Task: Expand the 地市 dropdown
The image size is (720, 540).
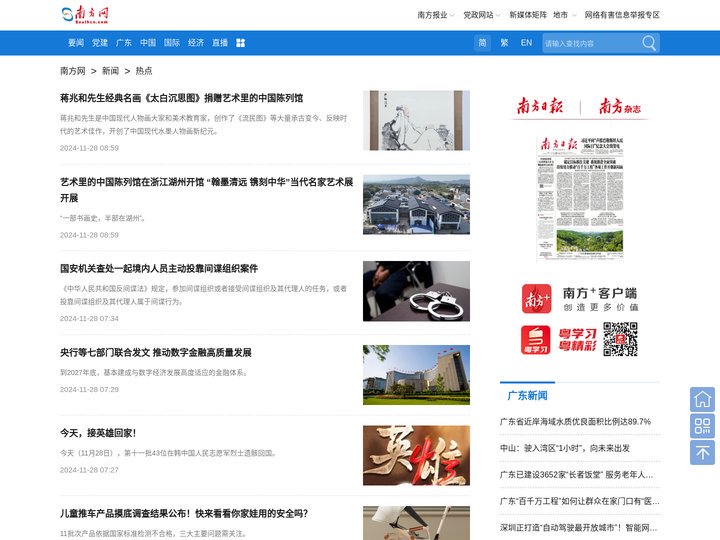Action: (x=564, y=15)
